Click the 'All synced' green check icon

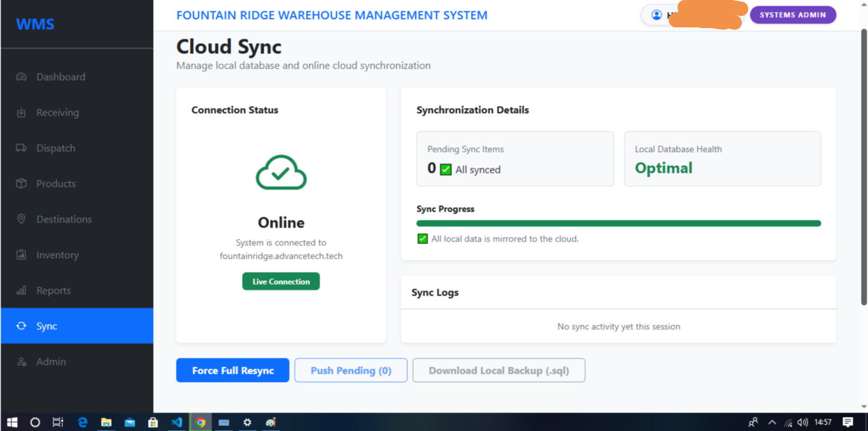pyautogui.click(x=445, y=170)
